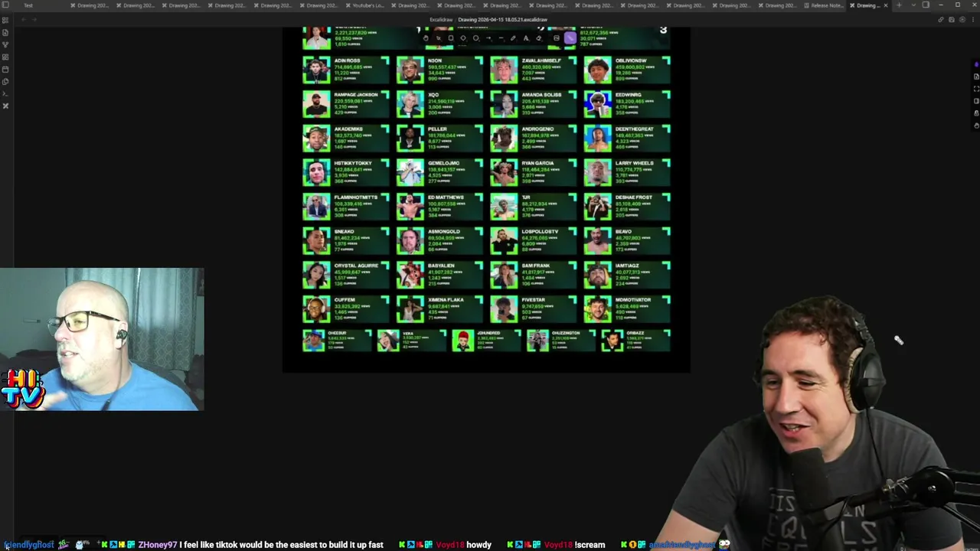Click the ADIN ROSS card on the canvas
Screen dimensions: 980x551
[346, 70]
